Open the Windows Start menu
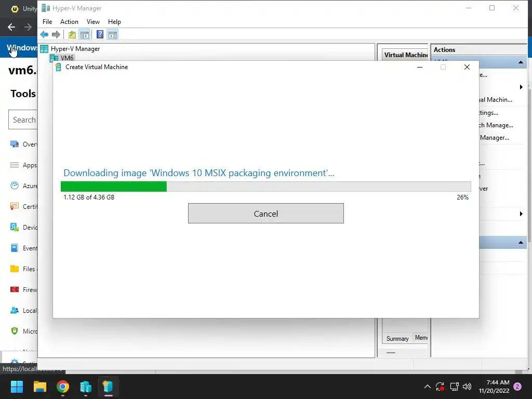The height and width of the screenshot is (399, 532). (x=17, y=387)
